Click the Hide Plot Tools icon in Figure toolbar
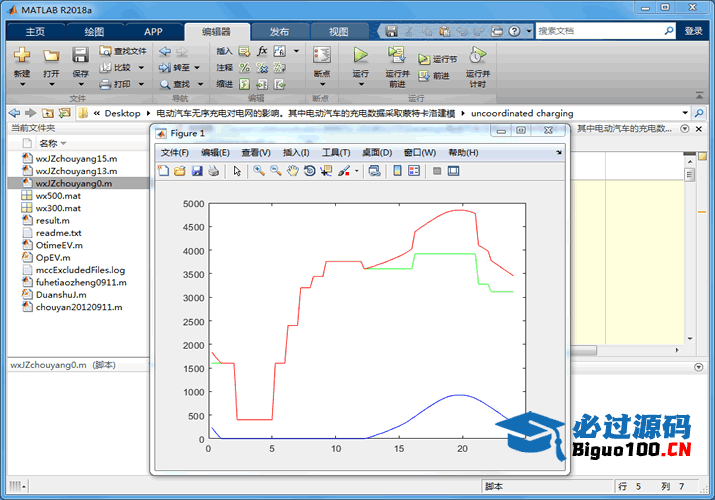This screenshot has height=500, width=715. click(x=437, y=171)
